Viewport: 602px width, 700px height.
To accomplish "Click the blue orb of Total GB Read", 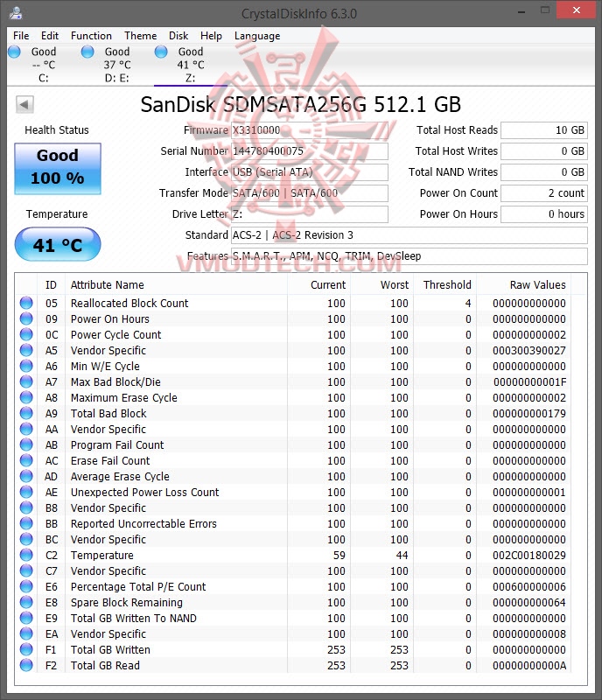I will click(26, 665).
